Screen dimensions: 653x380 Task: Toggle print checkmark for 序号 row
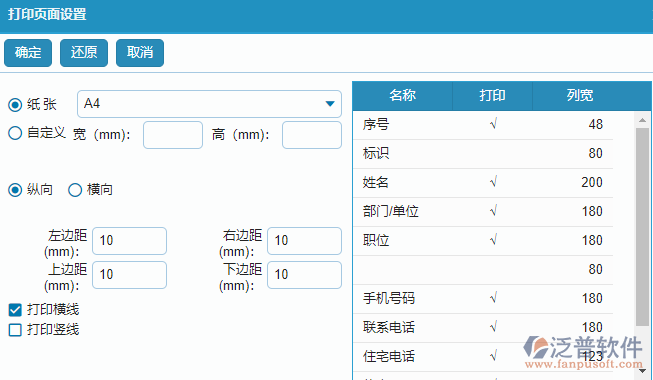click(x=493, y=125)
